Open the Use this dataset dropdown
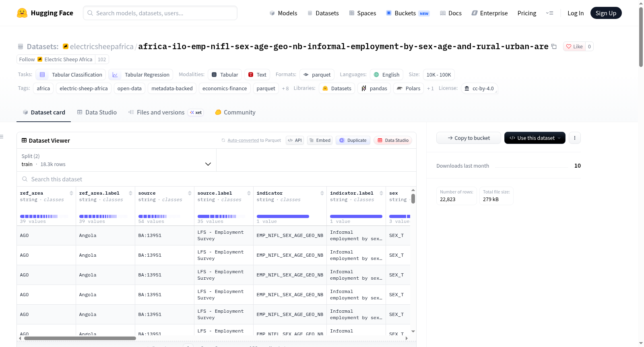 point(535,138)
